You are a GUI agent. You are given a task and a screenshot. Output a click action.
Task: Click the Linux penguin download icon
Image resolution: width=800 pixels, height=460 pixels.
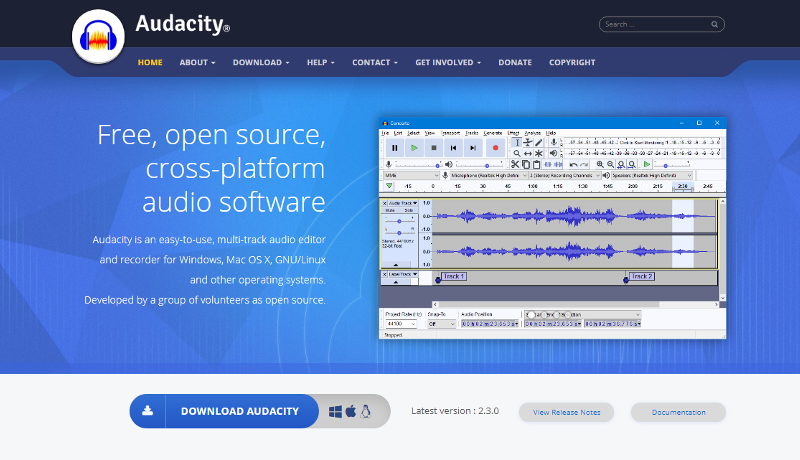coord(367,411)
